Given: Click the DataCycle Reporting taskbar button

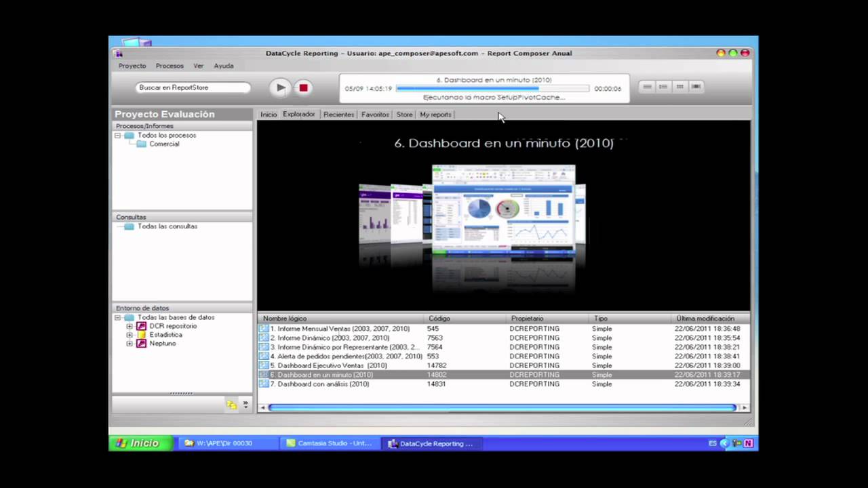Looking at the screenshot, I should [432, 443].
